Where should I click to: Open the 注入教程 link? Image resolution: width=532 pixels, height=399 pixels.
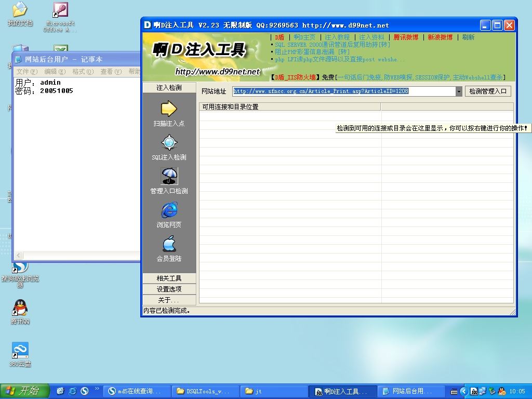337,37
